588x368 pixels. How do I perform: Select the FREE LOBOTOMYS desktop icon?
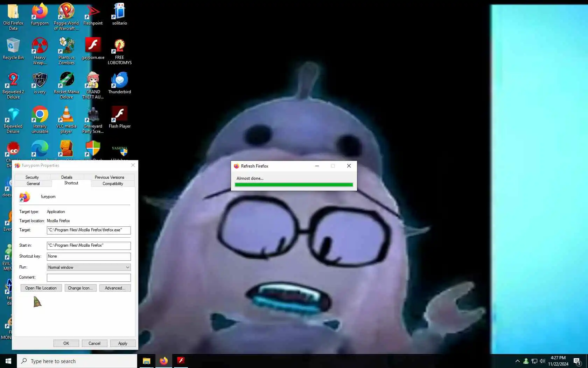(119, 46)
